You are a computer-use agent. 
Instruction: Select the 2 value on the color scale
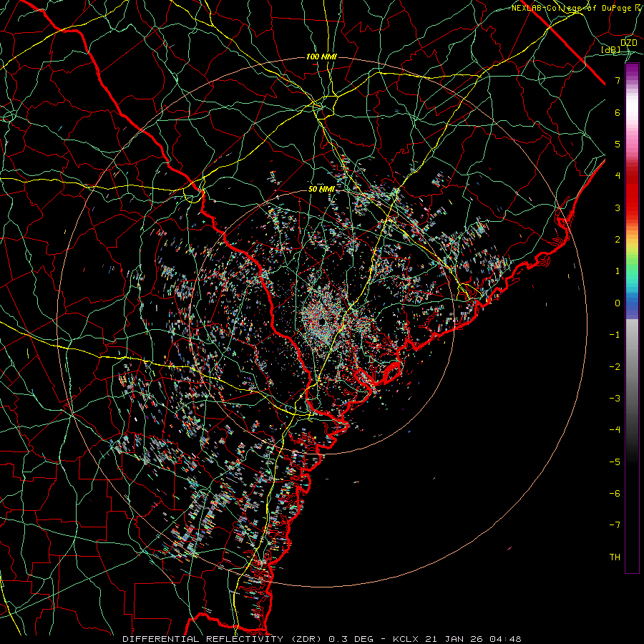(x=618, y=240)
